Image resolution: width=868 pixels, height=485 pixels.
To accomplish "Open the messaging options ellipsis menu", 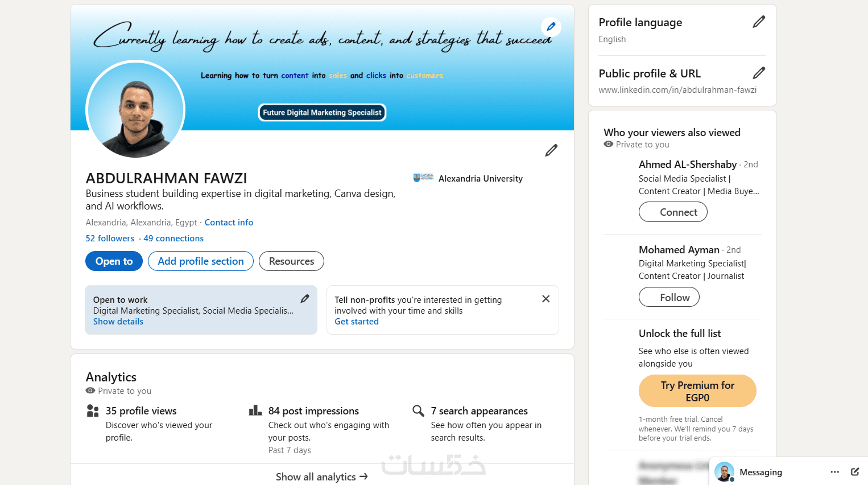I will coord(834,472).
